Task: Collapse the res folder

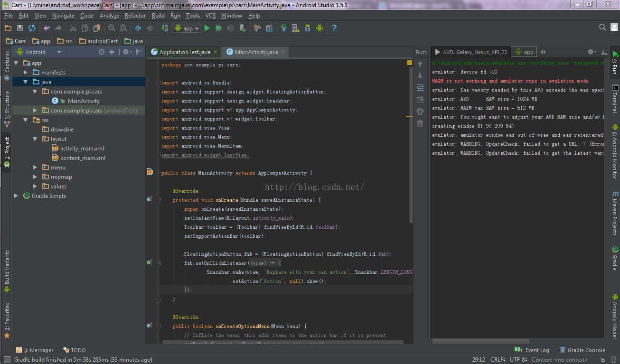Action: pos(26,120)
